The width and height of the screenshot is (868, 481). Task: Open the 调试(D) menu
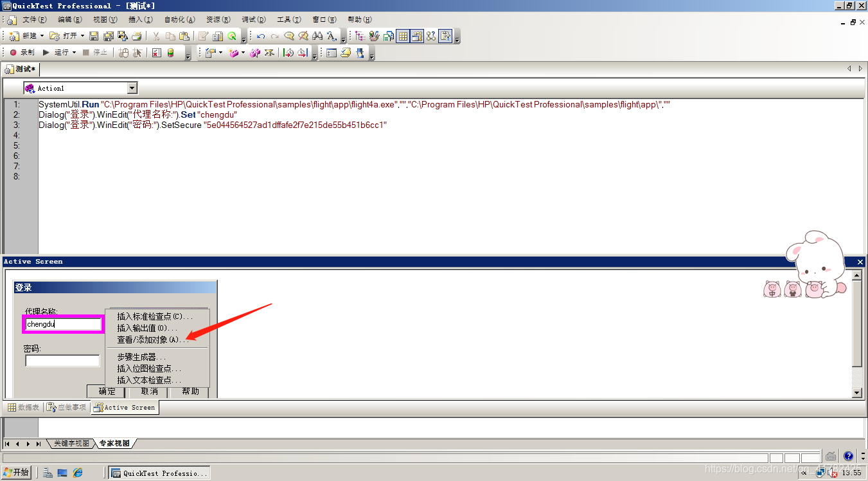(x=254, y=20)
